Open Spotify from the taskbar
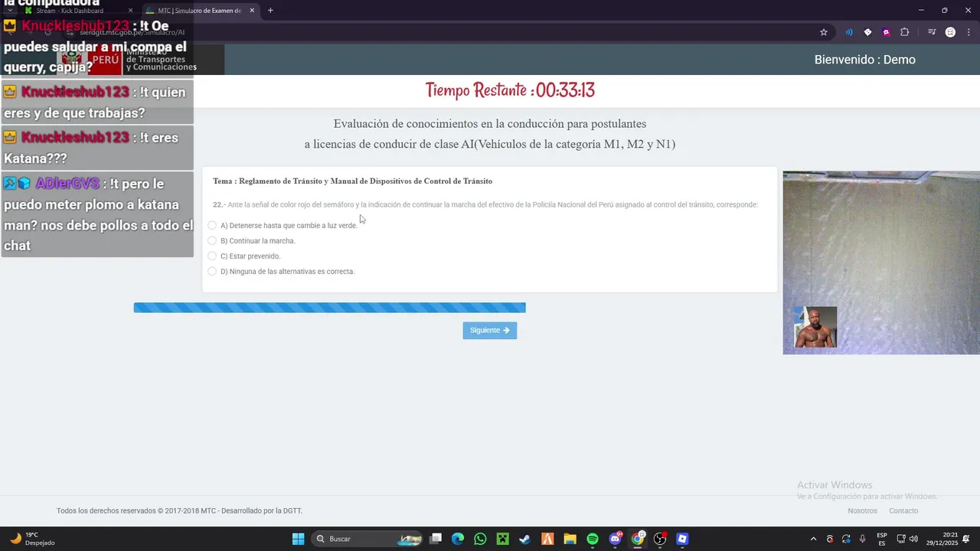 (593, 539)
